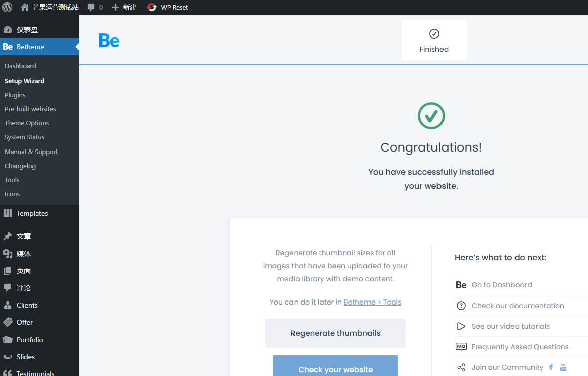Follow the Betheme > Tools link
This screenshot has width=588, height=376.
[373, 302]
